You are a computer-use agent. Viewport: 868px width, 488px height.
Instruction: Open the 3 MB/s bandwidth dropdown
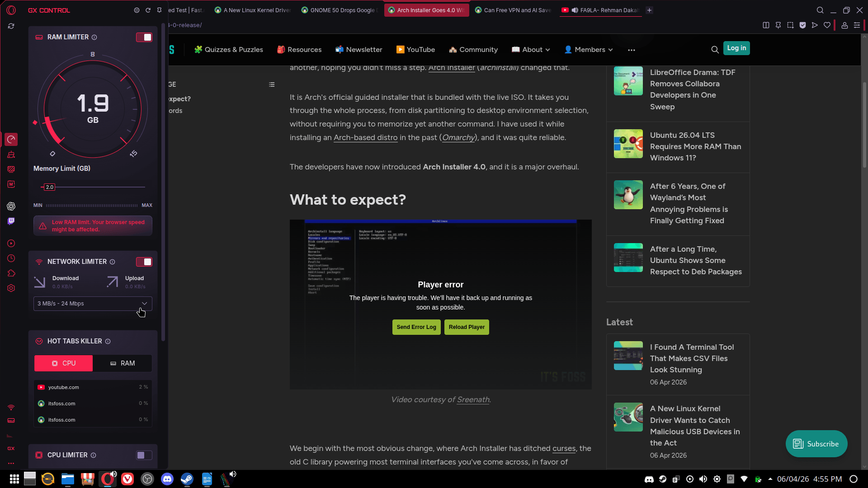[93, 304]
